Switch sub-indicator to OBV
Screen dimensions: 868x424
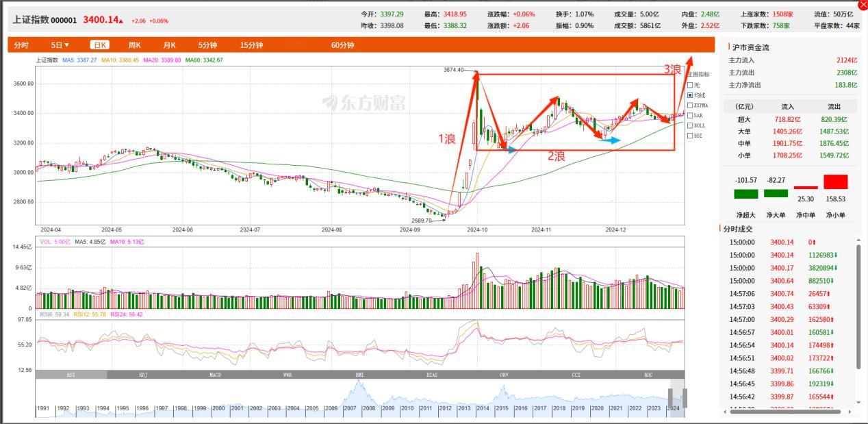click(x=504, y=375)
